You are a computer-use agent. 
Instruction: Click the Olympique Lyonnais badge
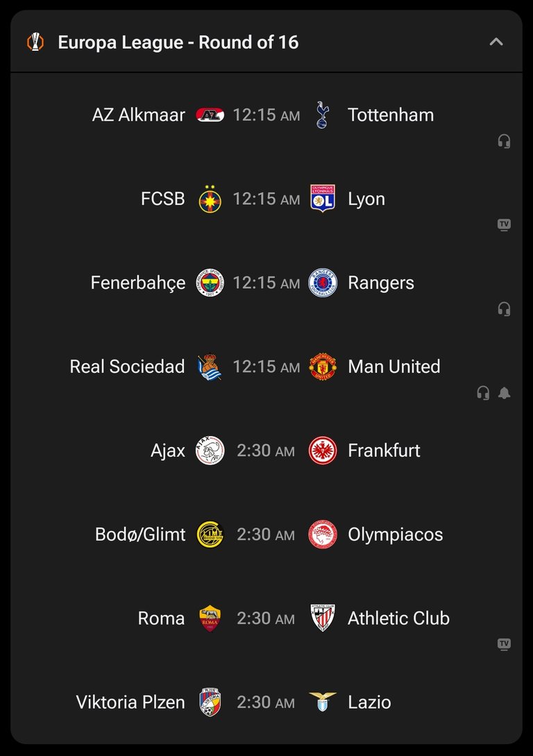[x=323, y=199]
